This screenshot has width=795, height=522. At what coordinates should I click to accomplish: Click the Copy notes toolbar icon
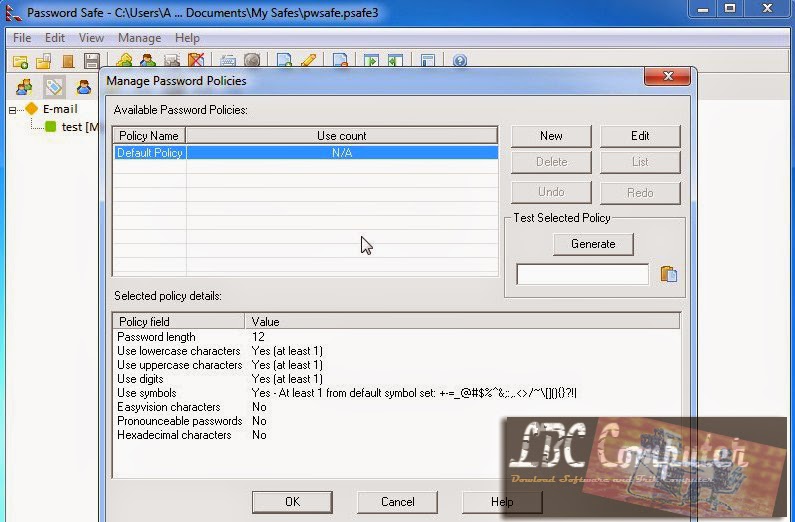click(x=172, y=61)
